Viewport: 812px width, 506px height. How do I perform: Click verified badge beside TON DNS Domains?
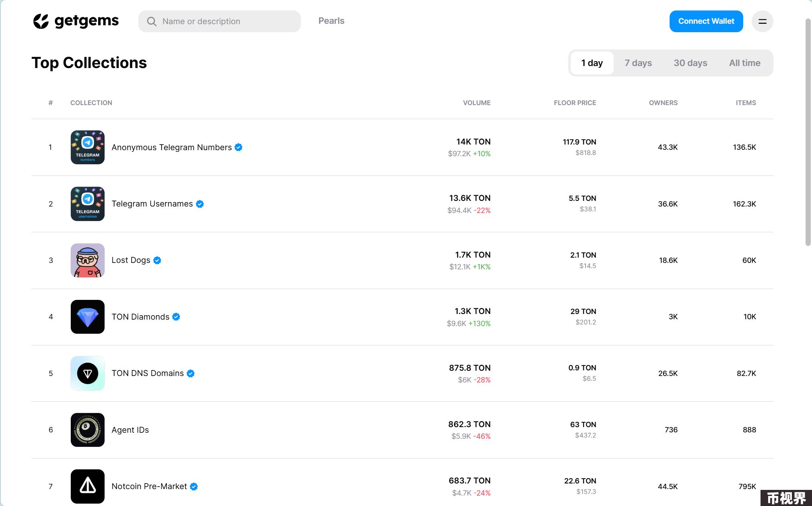point(191,374)
